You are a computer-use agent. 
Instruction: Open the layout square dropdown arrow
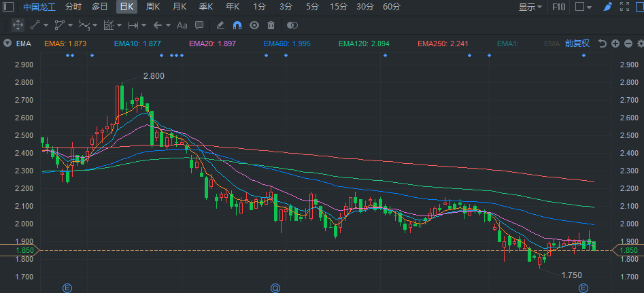click(x=590, y=7)
